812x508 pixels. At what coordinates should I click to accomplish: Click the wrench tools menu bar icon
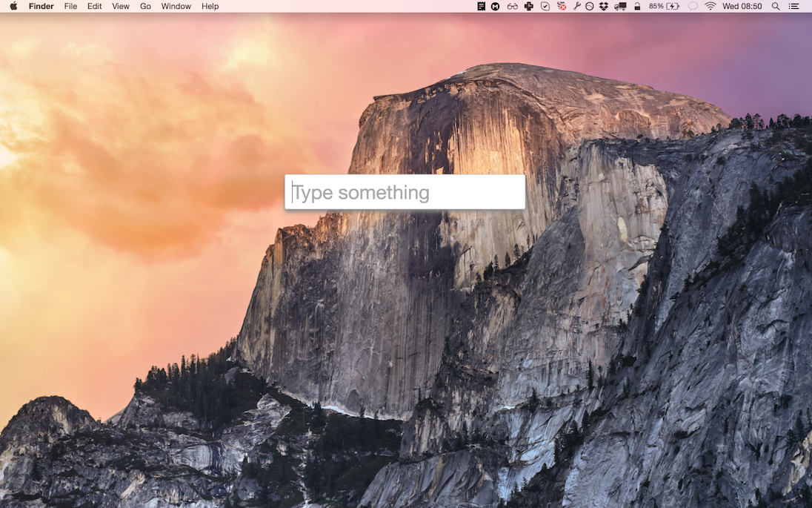(x=576, y=6)
